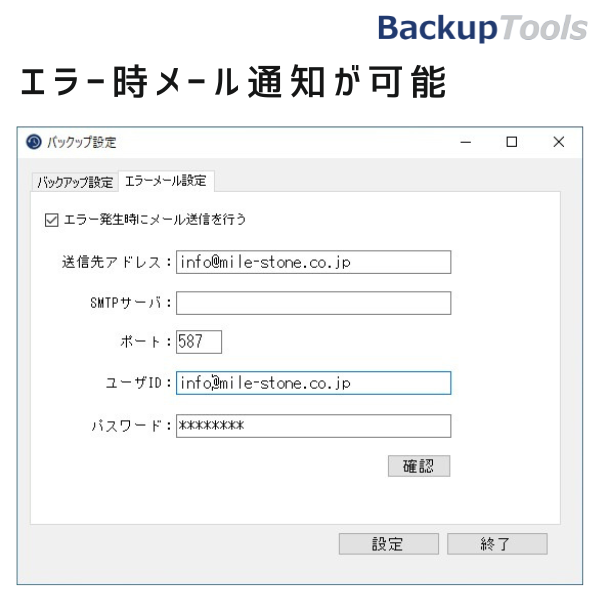
Task: Select the ユーザID input field
Action: coord(313,383)
